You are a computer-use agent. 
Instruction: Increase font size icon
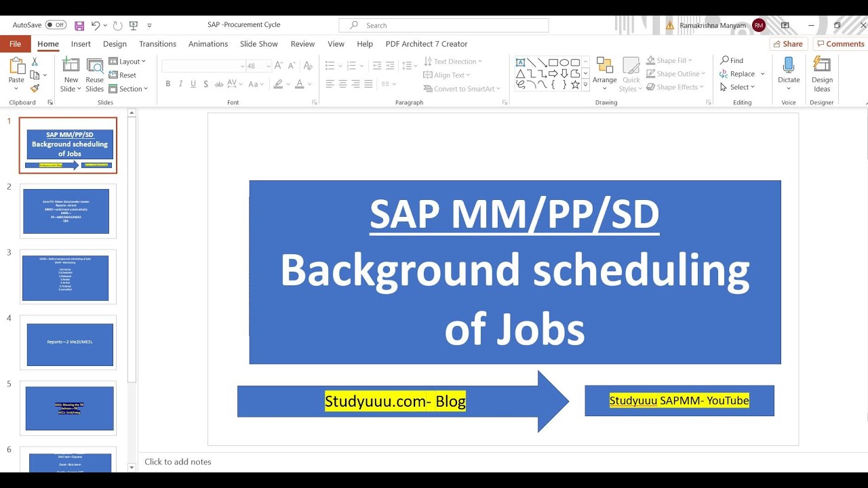279,66
